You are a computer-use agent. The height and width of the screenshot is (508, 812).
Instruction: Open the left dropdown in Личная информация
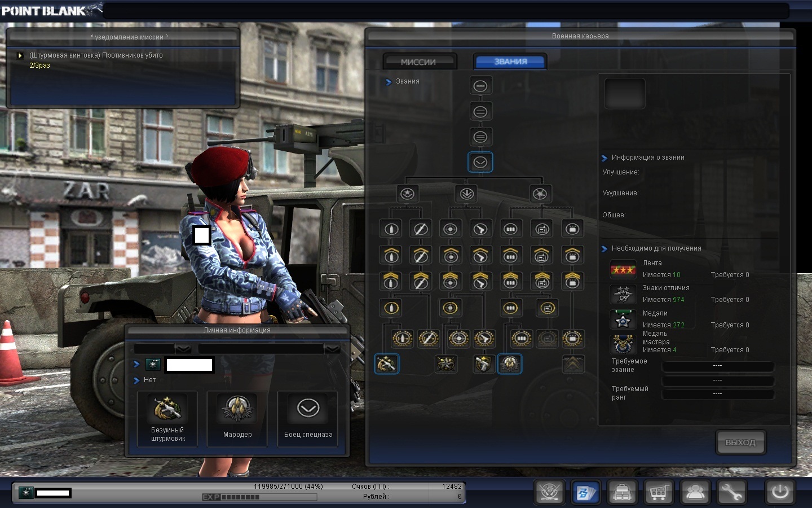coord(183,349)
